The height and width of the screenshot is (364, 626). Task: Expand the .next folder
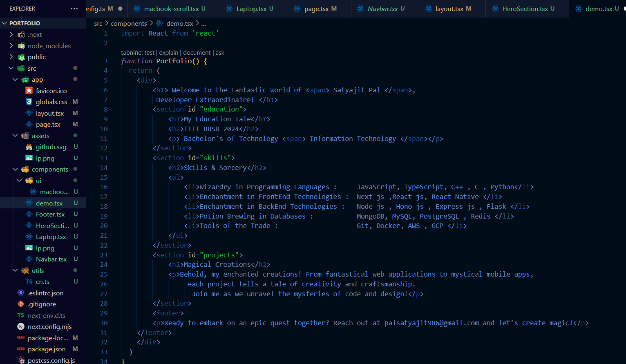(x=11, y=35)
